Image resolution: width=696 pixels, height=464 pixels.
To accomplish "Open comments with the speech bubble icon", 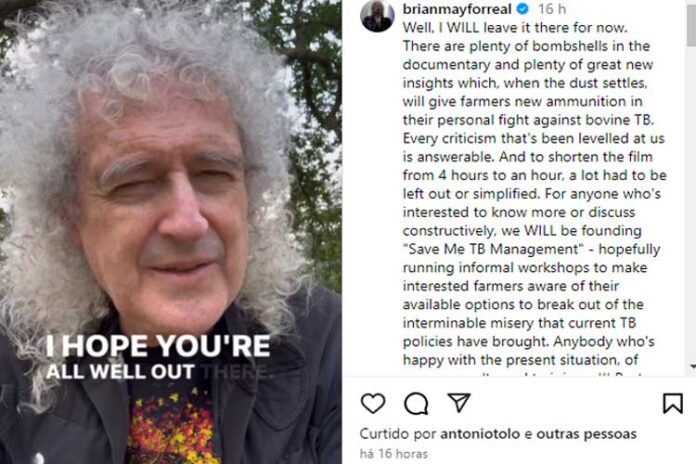I will 416,403.
